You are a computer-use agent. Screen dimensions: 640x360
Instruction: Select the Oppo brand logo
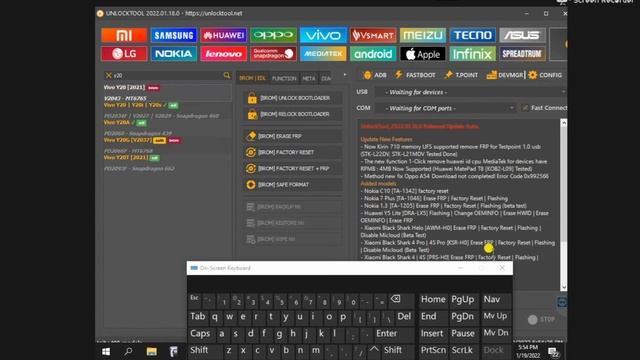[273, 35]
